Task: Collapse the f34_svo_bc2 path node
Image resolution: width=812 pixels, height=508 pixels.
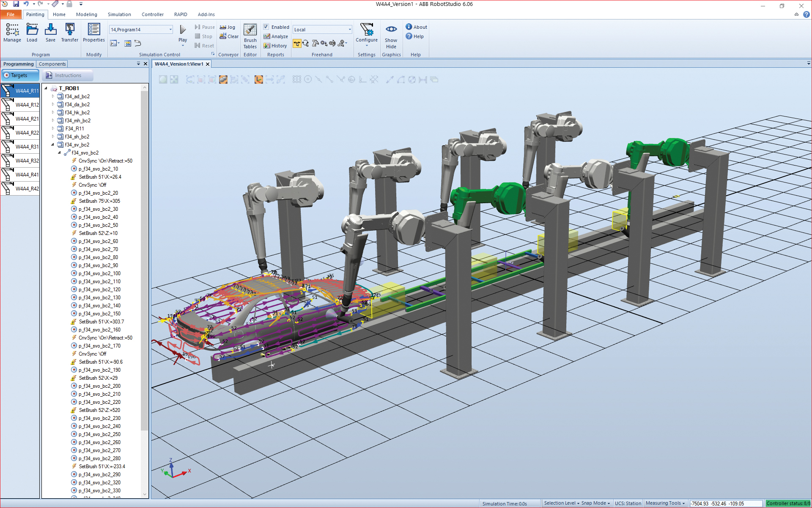Action: coord(60,153)
